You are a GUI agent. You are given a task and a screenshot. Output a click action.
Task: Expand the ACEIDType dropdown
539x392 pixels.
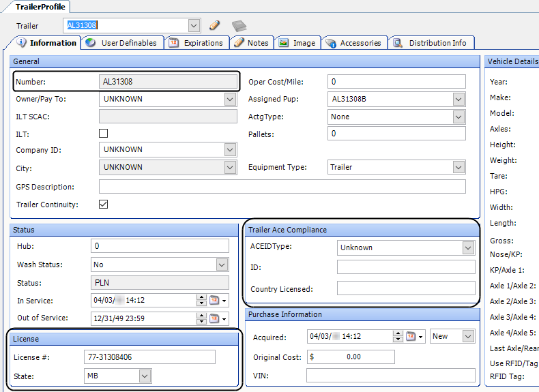[x=468, y=247]
